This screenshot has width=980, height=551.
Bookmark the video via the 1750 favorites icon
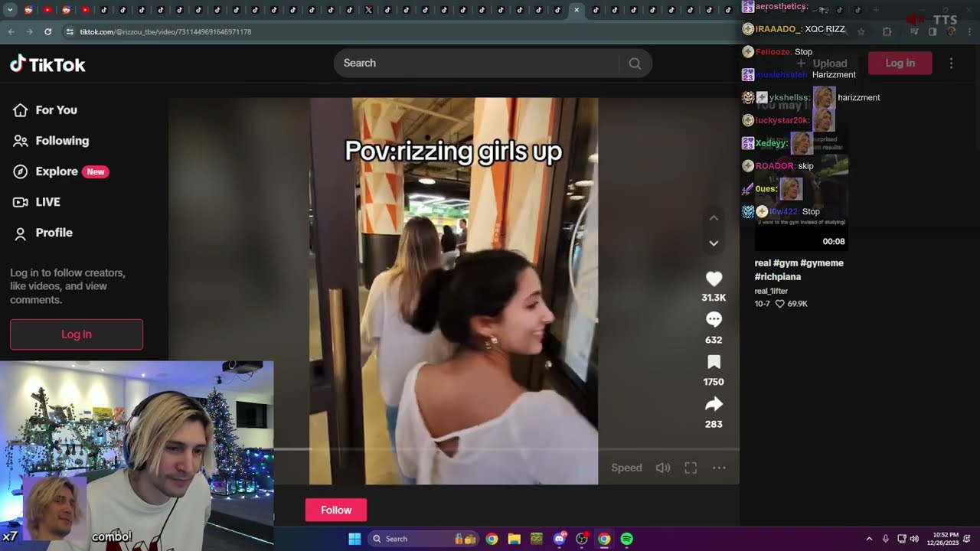(714, 362)
